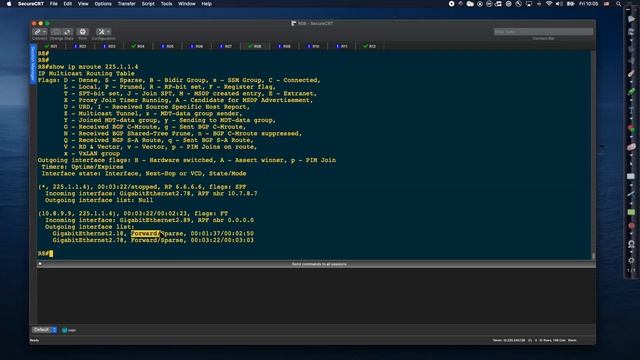This screenshot has width=640, height=360.
Task: Select the pen tool in annotation palette
Action: pyautogui.click(x=631, y=74)
